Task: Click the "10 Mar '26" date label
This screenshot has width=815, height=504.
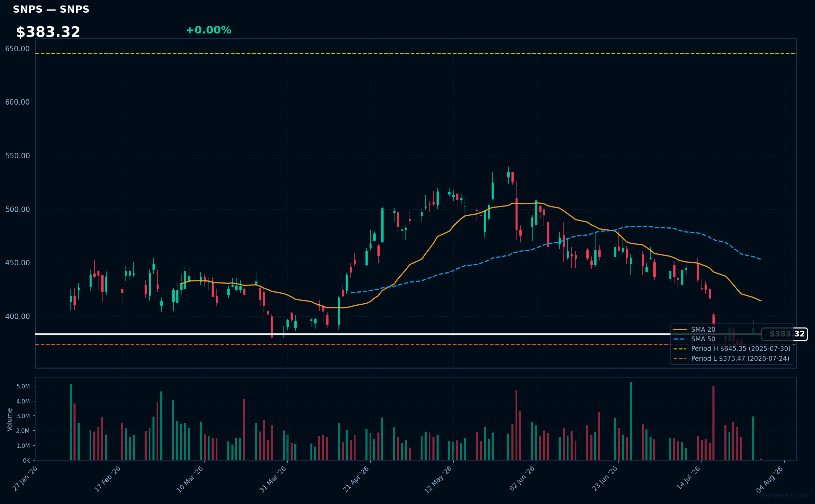Action: point(190,479)
